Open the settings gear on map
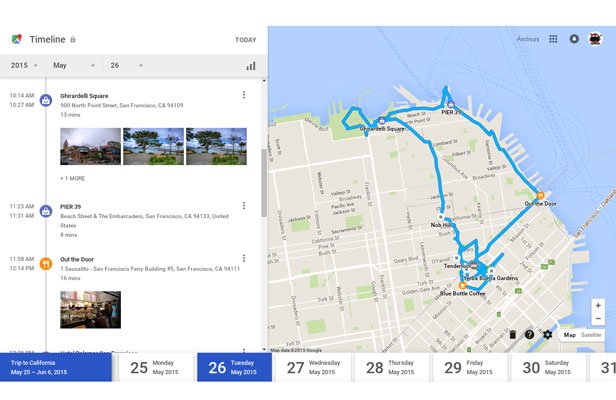 547,334
